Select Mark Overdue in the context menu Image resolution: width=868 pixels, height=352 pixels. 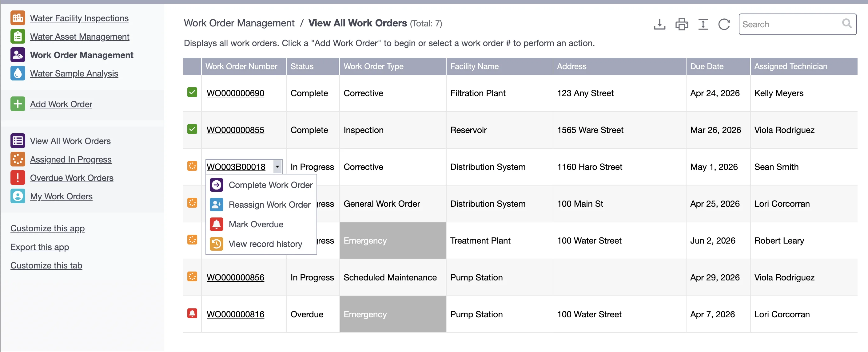256,224
